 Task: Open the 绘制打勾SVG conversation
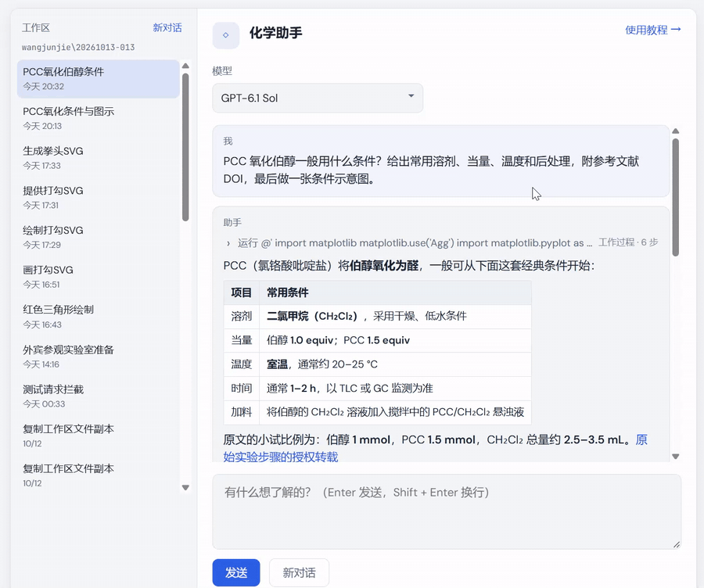pyautogui.click(x=99, y=237)
